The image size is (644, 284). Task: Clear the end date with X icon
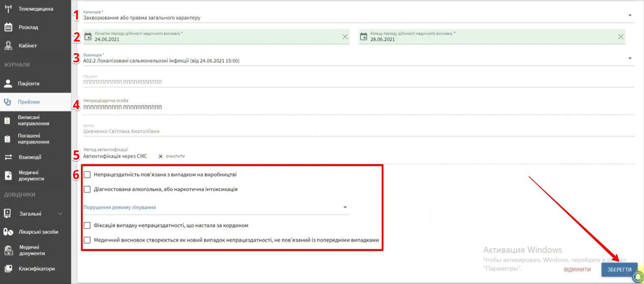tap(621, 37)
